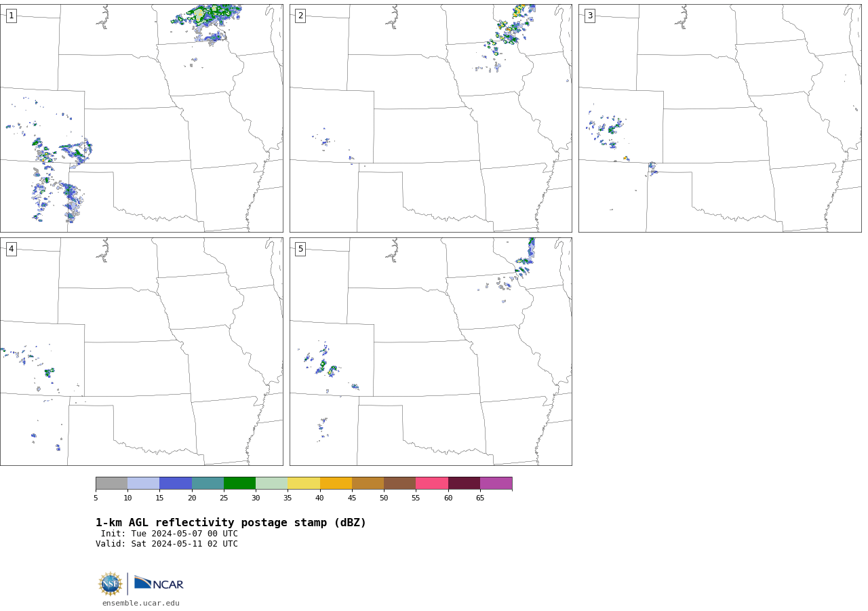This screenshot has width=868, height=611.
Task: Click the panel number label 4
Action: click(x=11, y=249)
